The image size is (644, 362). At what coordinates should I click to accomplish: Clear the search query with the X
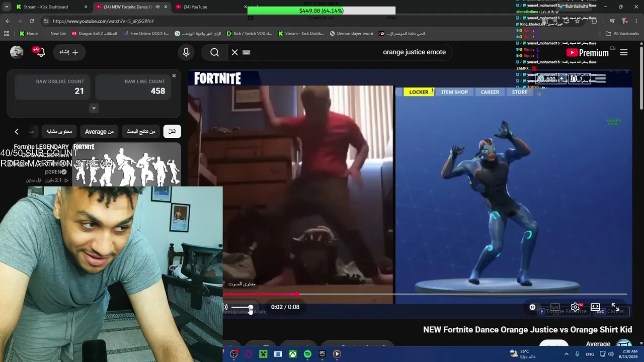(234, 52)
